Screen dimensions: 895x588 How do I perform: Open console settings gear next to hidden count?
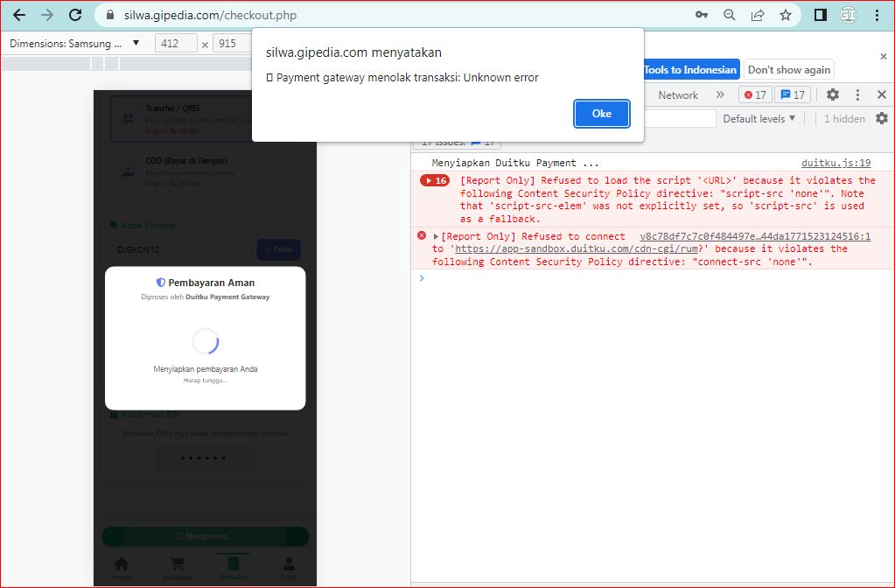click(882, 118)
